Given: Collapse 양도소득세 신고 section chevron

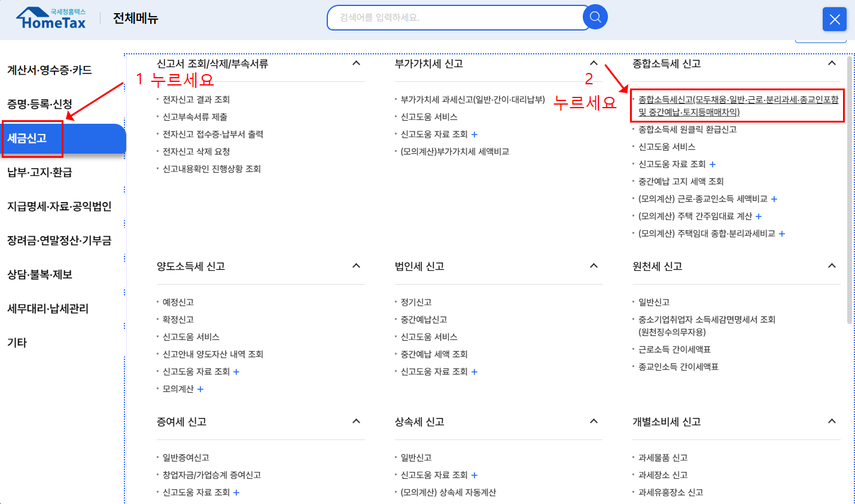Looking at the screenshot, I should tap(356, 265).
